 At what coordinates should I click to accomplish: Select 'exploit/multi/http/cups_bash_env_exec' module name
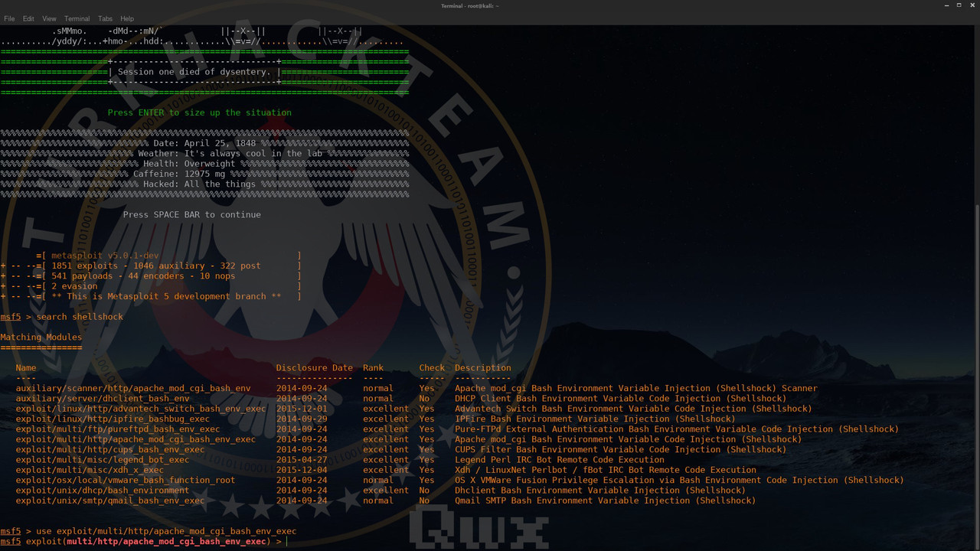(110, 449)
